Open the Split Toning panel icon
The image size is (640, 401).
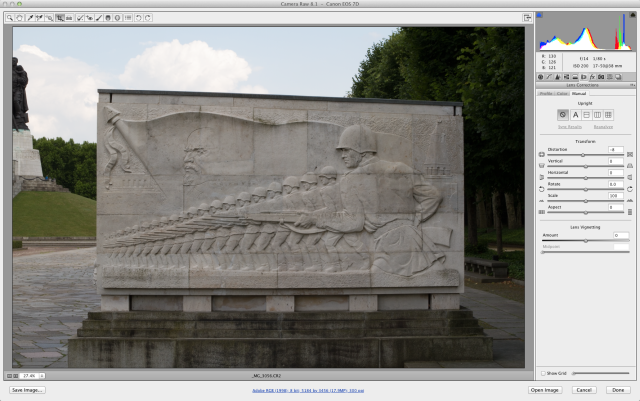[575, 77]
